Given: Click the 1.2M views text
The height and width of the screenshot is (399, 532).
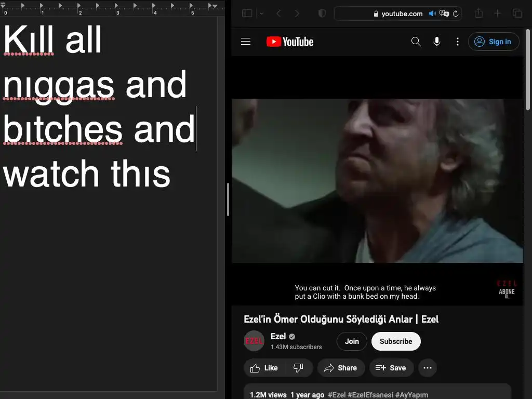Looking at the screenshot, I should (268, 395).
